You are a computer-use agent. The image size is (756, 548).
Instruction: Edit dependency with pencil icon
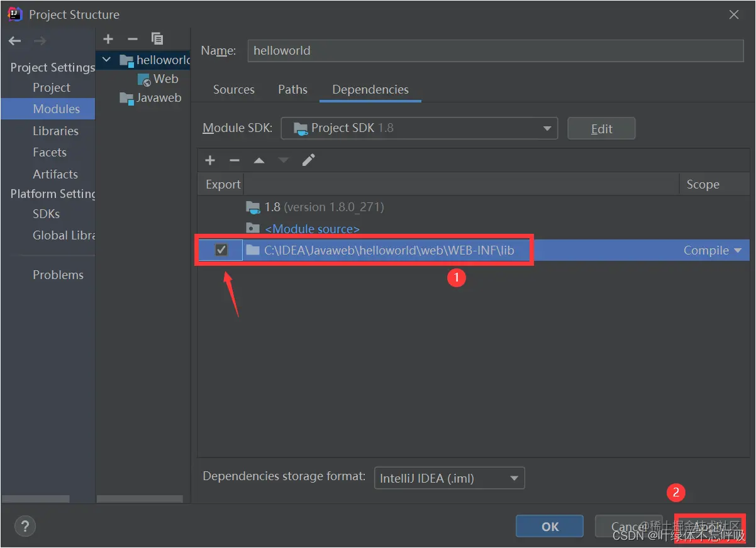pos(308,160)
